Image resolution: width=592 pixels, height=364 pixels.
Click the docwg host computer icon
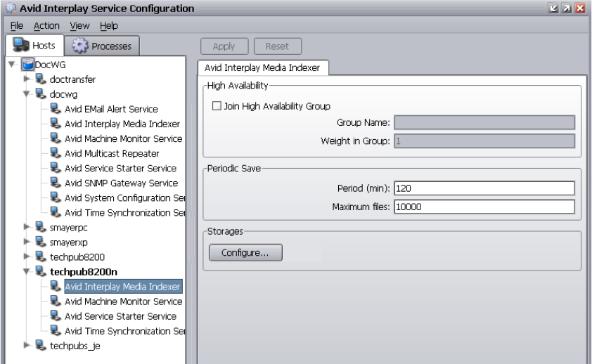click(41, 94)
